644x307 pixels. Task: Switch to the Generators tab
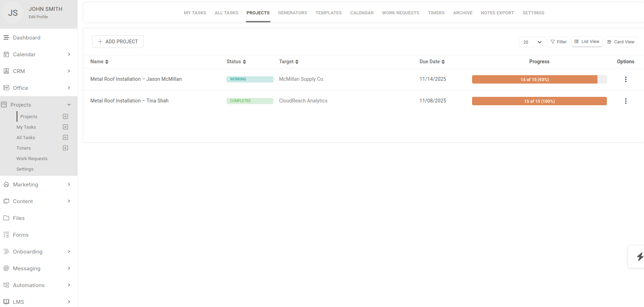[292, 13]
